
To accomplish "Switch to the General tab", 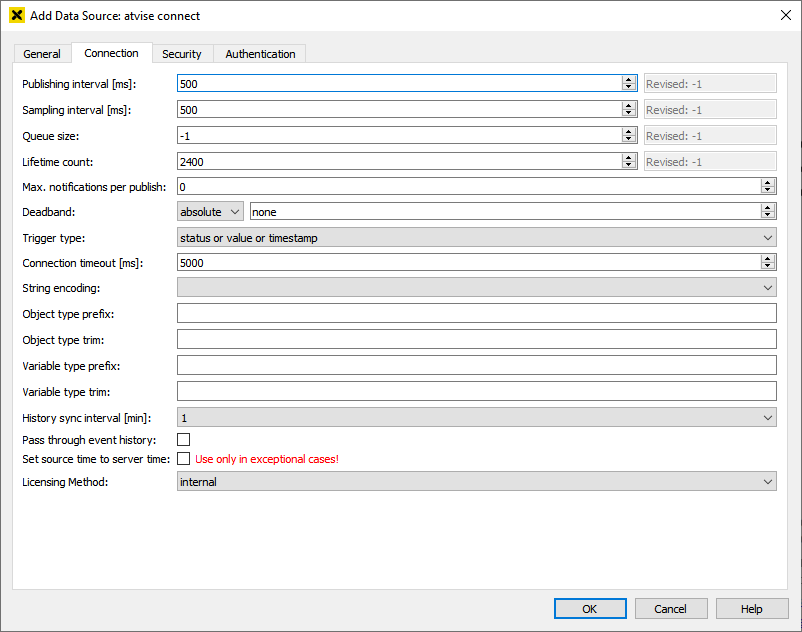I will point(42,54).
